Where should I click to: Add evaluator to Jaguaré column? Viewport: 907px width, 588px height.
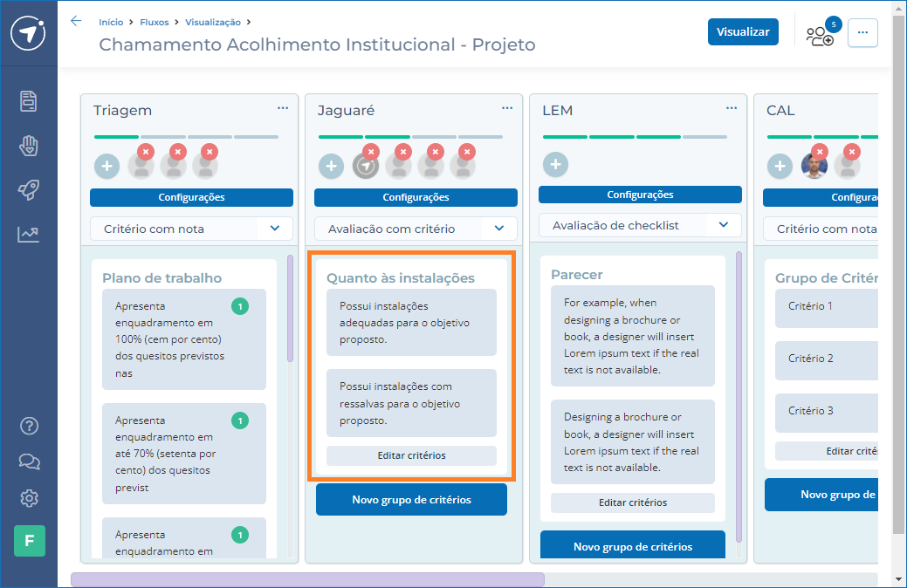point(332,167)
